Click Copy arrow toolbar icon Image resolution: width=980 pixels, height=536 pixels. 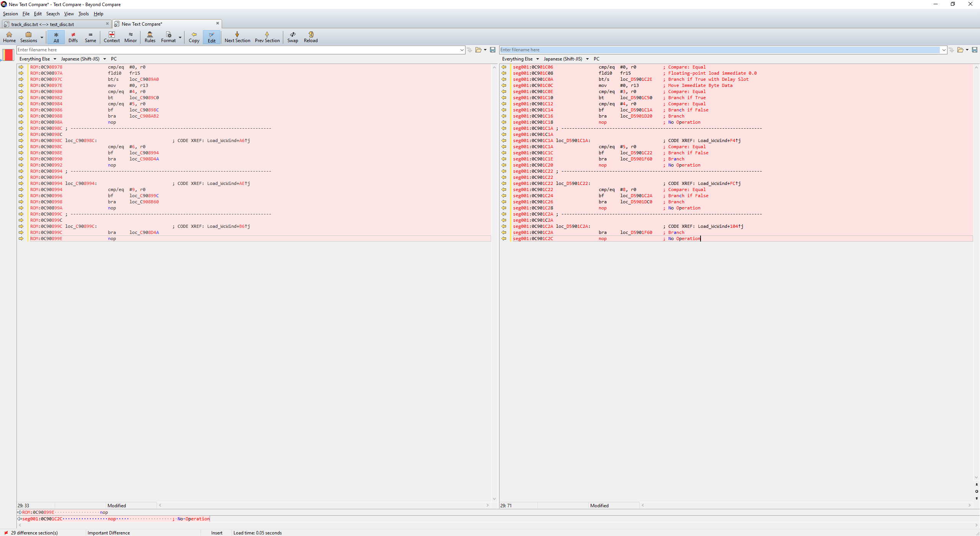tap(194, 37)
